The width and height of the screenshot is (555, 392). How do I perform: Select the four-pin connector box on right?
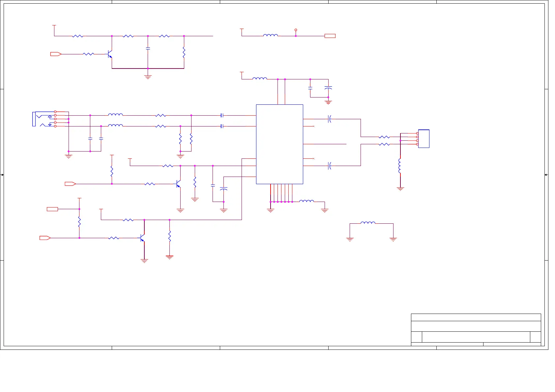point(424,139)
